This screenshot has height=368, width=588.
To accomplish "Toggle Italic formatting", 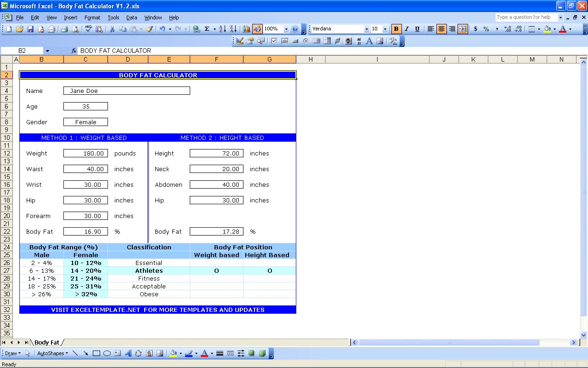I will pos(407,29).
